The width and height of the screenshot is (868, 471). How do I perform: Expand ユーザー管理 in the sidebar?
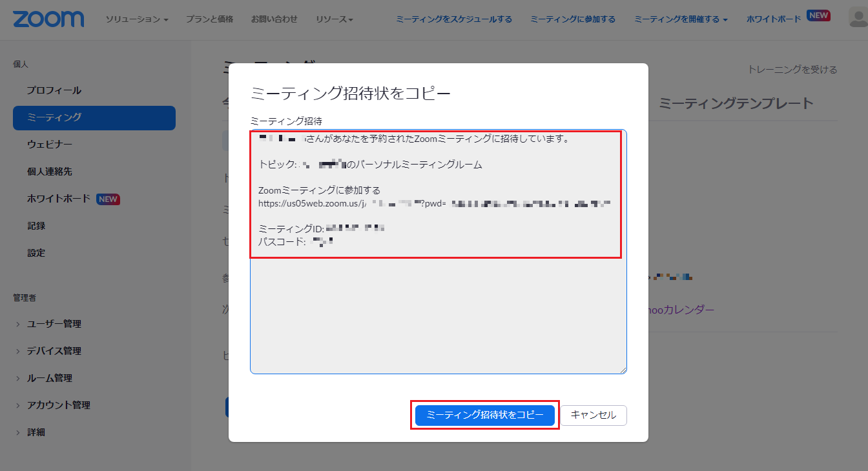point(54,324)
